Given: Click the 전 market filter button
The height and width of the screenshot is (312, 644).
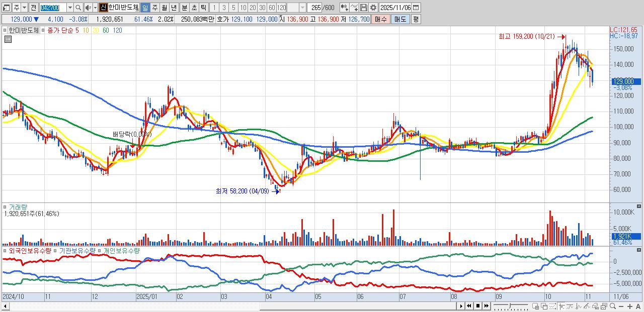Looking at the screenshot, I should click(33, 8).
